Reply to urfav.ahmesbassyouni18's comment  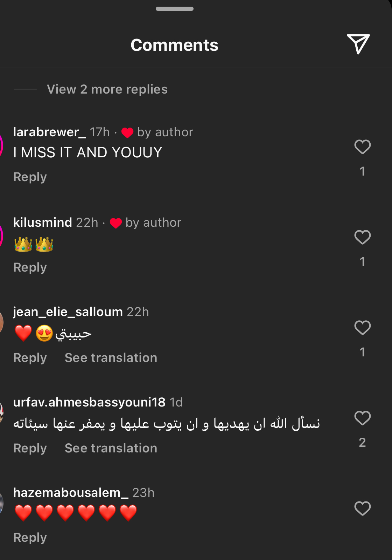[x=30, y=448]
